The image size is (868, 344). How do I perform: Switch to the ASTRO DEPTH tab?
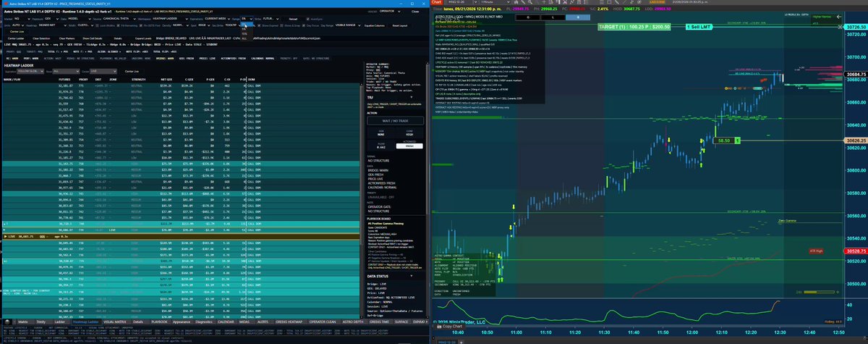(352, 322)
